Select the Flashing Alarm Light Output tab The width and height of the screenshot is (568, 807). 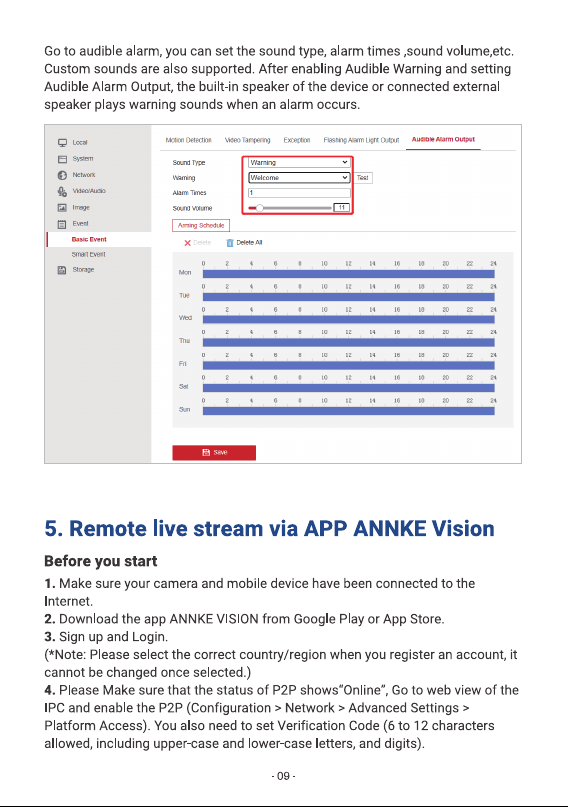[361, 140]
